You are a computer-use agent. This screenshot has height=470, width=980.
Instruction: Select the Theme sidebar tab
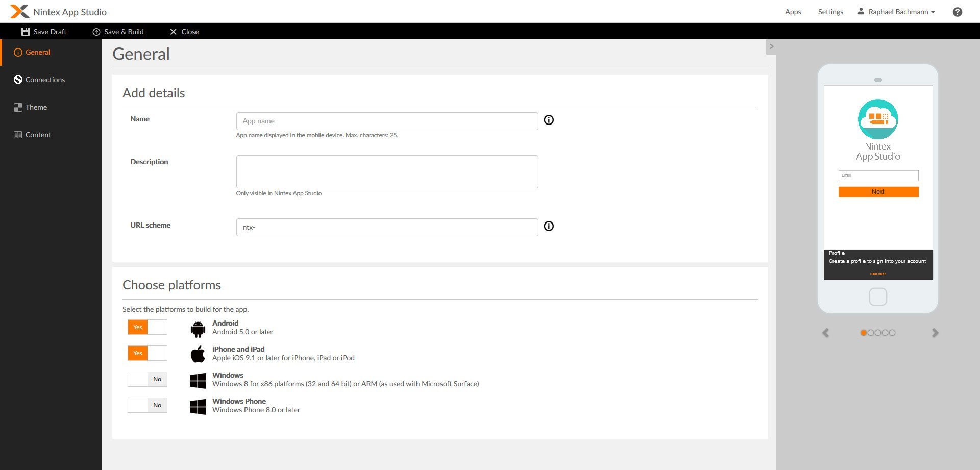[x=51, y=107]
